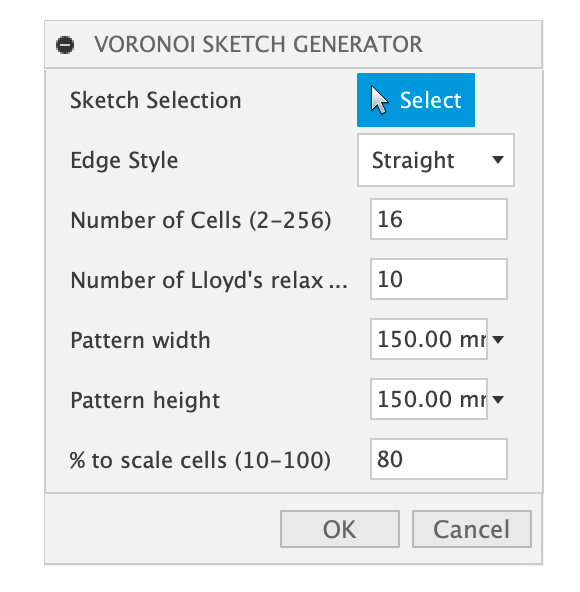Collapse the dialog using the minus icon
Screen dimensions: 580x592
coord(65,45)
